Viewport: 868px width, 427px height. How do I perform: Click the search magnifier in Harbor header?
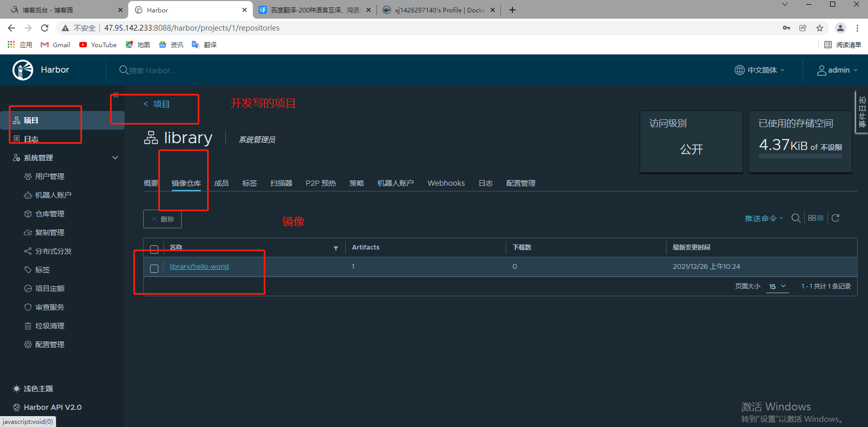[124, 70]
